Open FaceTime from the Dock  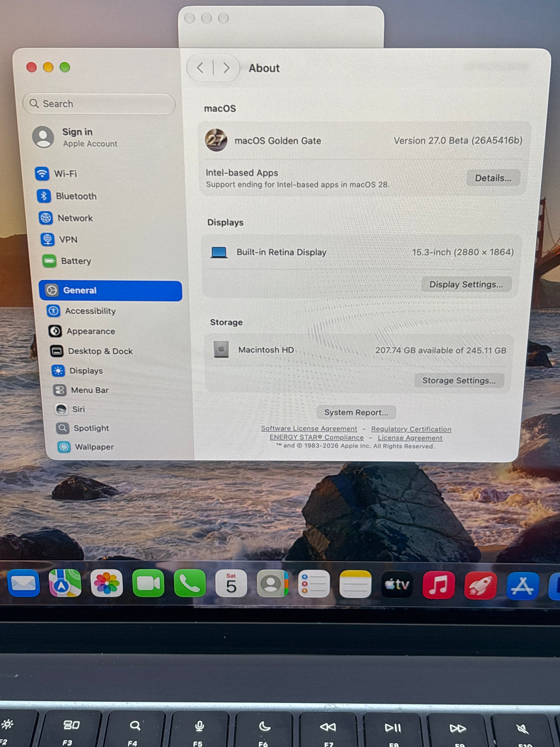point(148,583)
